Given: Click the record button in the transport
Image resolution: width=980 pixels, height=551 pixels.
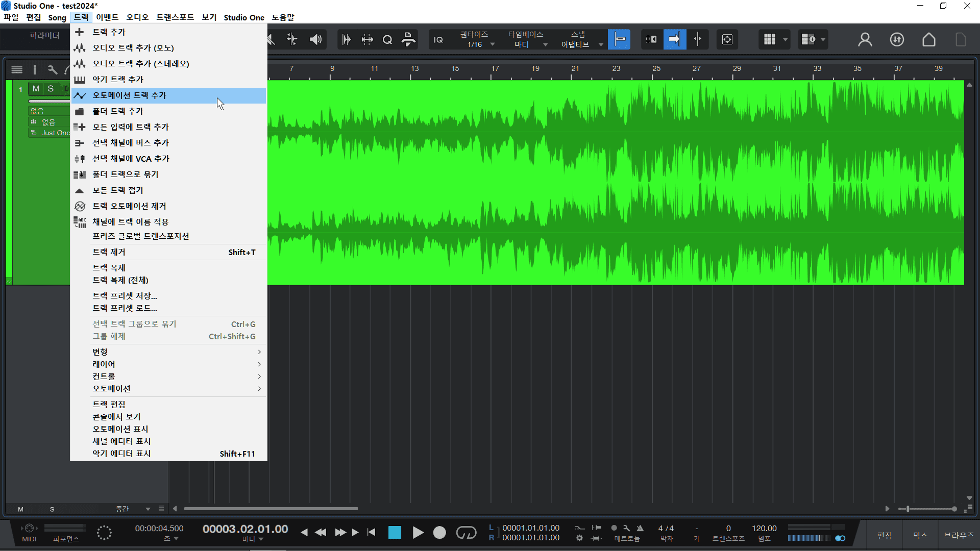Looking at the screenshot, I should [439, 532].
